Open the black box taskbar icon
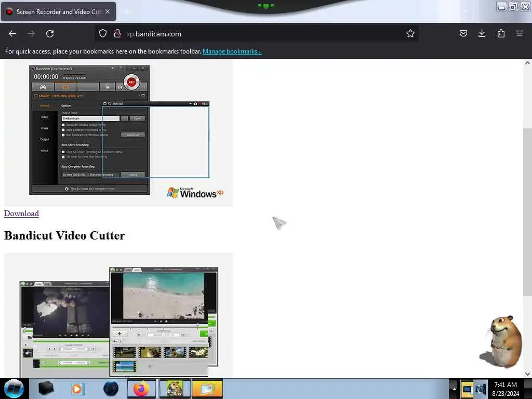The width and height of the screenshot is (532, 399). (46, 389)
